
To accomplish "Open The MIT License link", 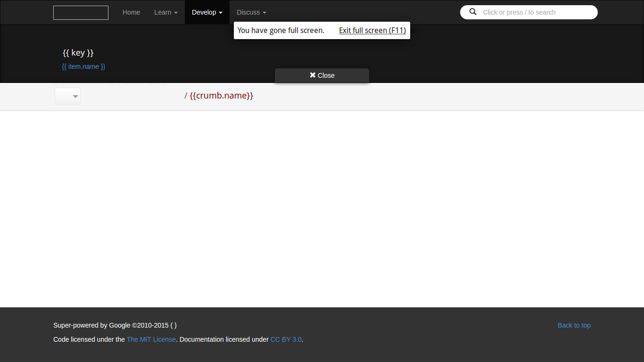I will tap(151, 339).
